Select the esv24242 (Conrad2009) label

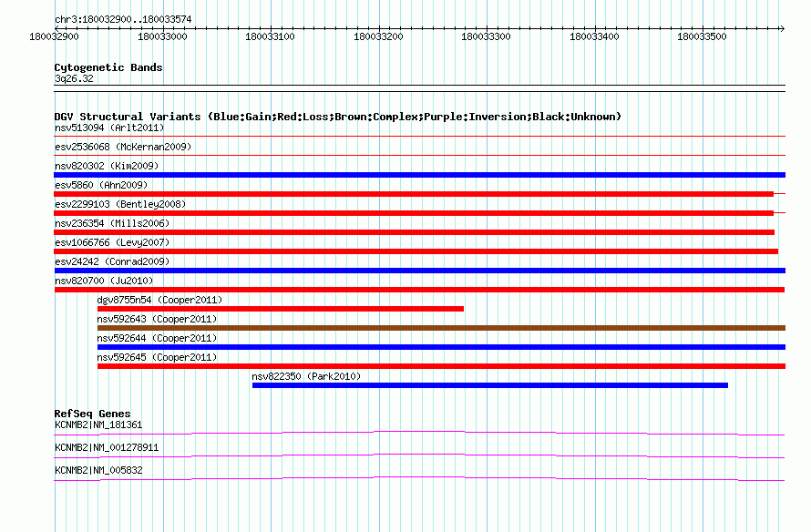coord(112,261)
